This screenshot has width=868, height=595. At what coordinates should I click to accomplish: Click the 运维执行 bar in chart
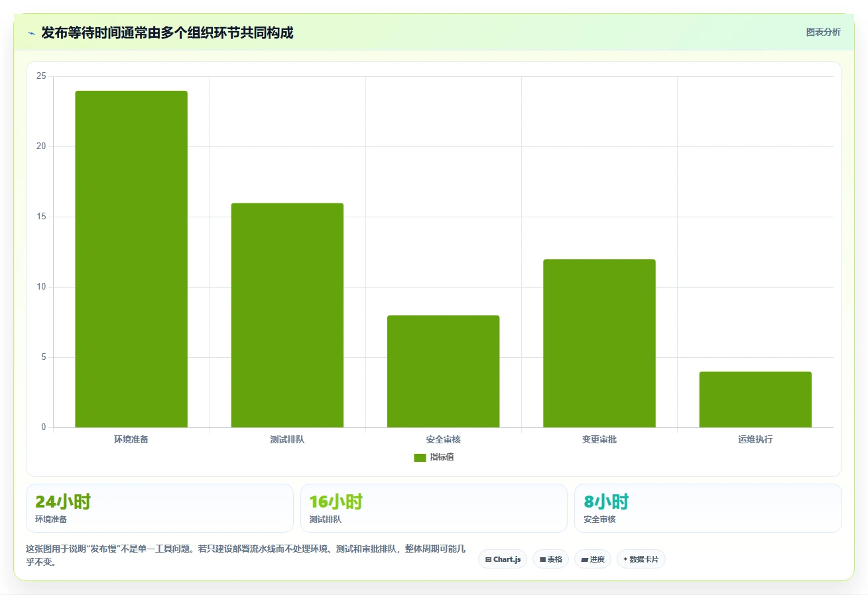tap(755, 400)
